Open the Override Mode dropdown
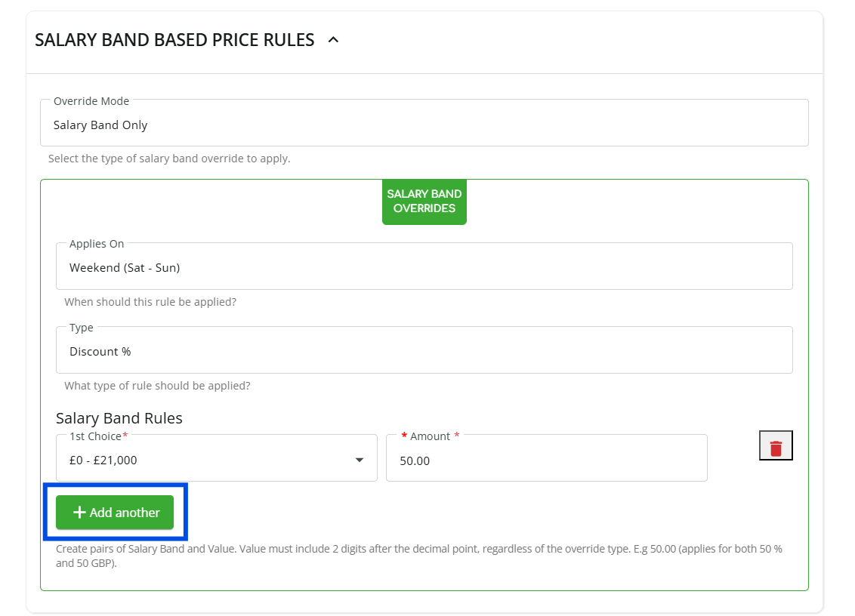The image size is (855, 616). (424, 125)
